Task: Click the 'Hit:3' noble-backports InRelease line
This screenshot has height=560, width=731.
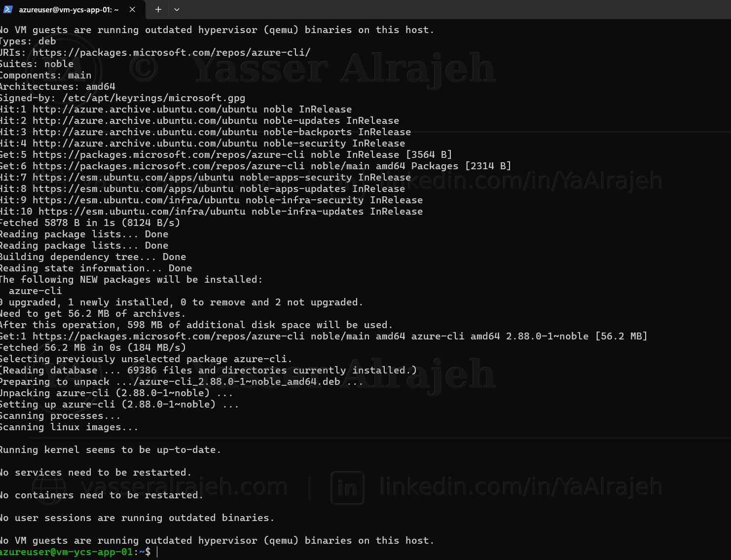Action: (206, 132)
